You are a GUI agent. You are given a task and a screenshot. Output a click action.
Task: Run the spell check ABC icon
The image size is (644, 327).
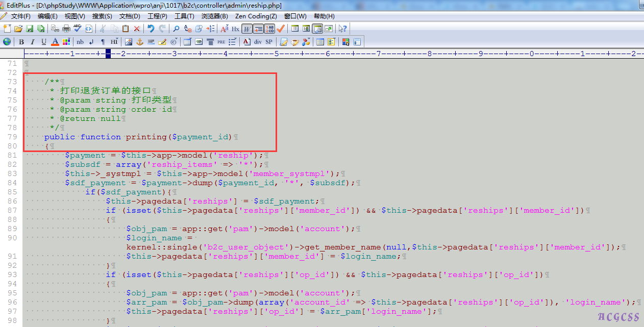click(x=78, y=29)
